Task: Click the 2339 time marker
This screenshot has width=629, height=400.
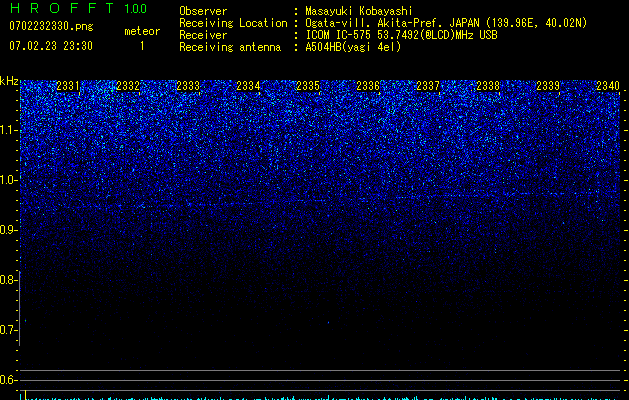Action: [548, 86]
